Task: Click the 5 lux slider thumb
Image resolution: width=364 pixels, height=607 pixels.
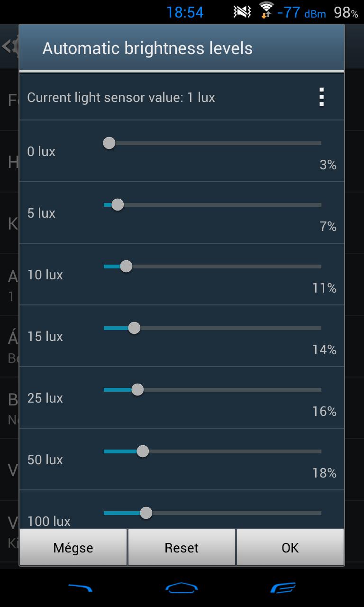Action: coord(118,204)
